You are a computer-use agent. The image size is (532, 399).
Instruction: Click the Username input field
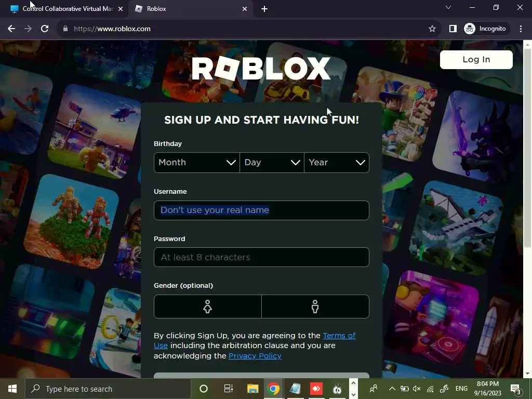pos(261,210)
